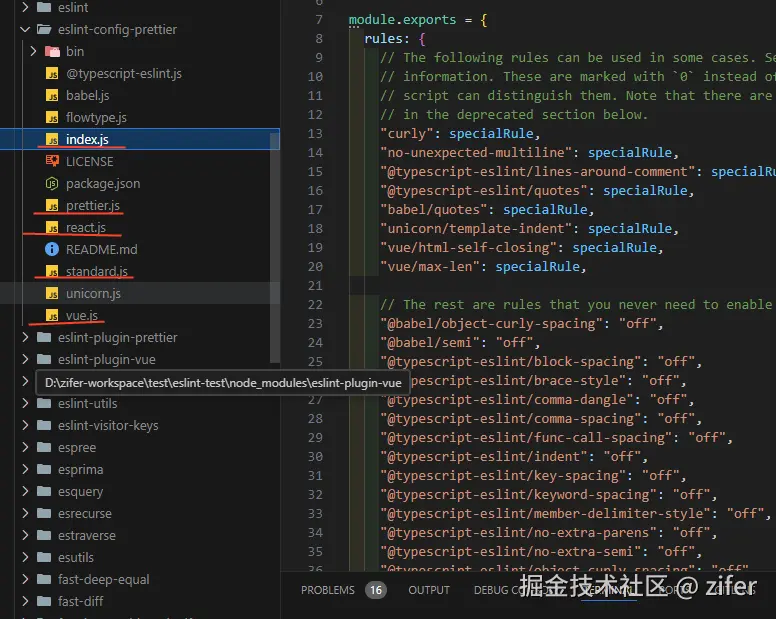Open @typescript-eslint.js in the explorer
This screenshot has height=619, width=776.
pos(124,74)
